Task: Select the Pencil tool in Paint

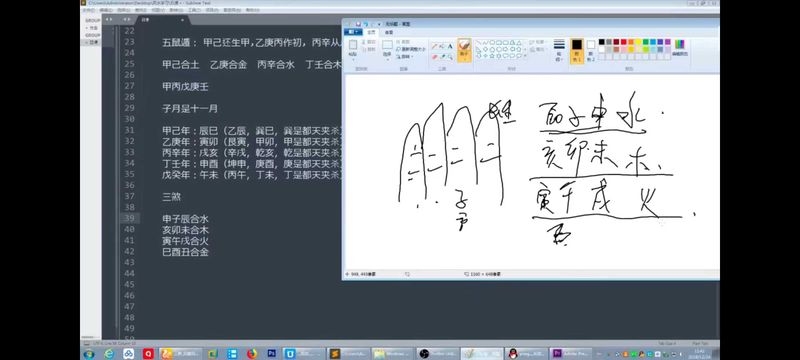Action: pyautogui.click(x=434, y=46)
